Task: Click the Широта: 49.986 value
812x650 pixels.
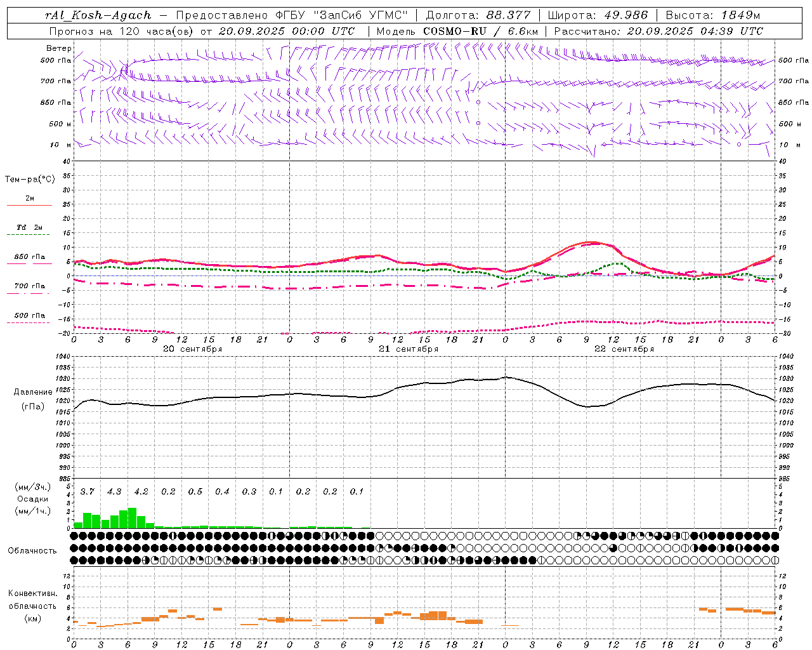Action: click(598, 15)
